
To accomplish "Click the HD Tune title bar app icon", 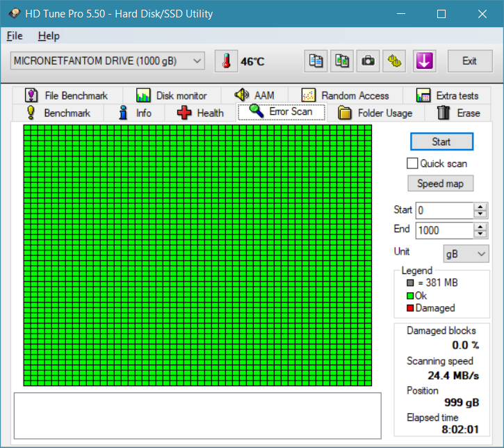I will click(x=14, y=13).
